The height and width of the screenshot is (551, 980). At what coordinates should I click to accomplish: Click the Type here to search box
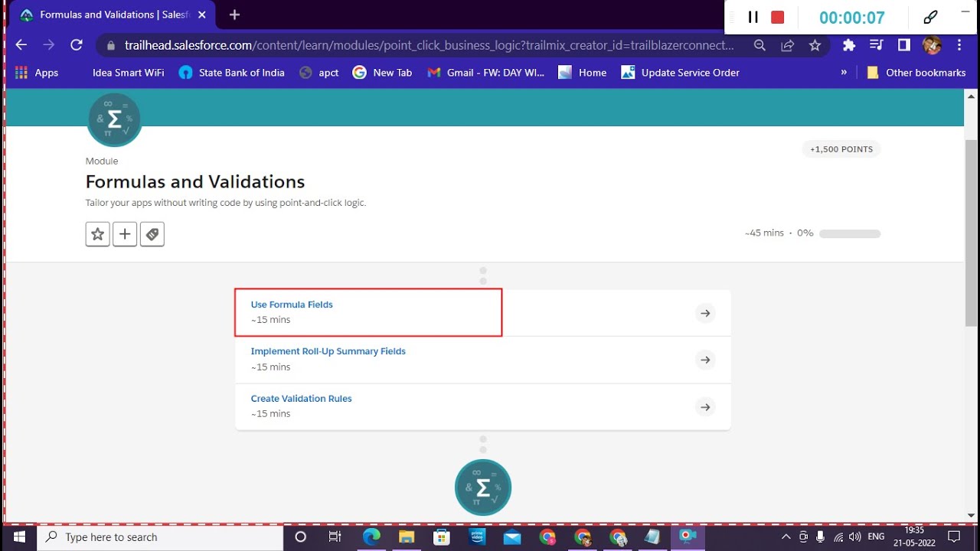tap(160, 537)
